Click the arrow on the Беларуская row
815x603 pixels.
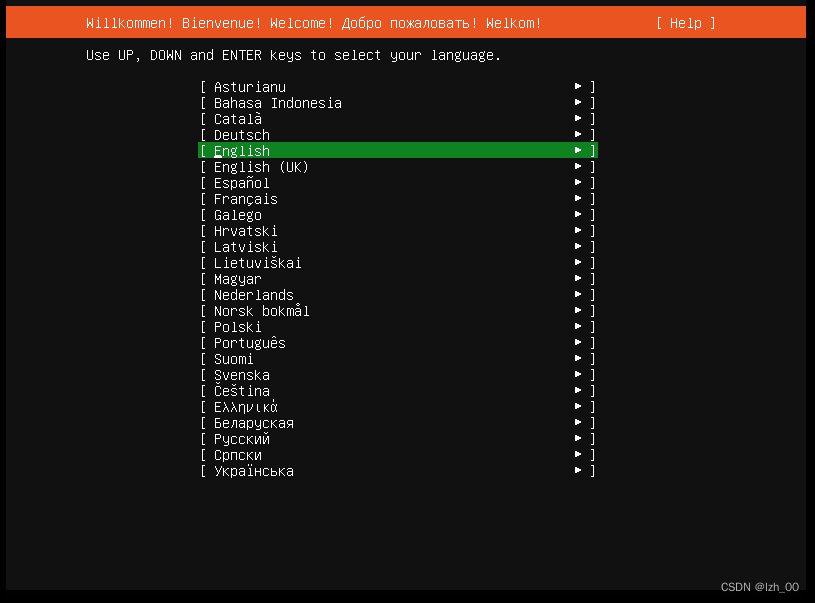(x=578, y=423)
